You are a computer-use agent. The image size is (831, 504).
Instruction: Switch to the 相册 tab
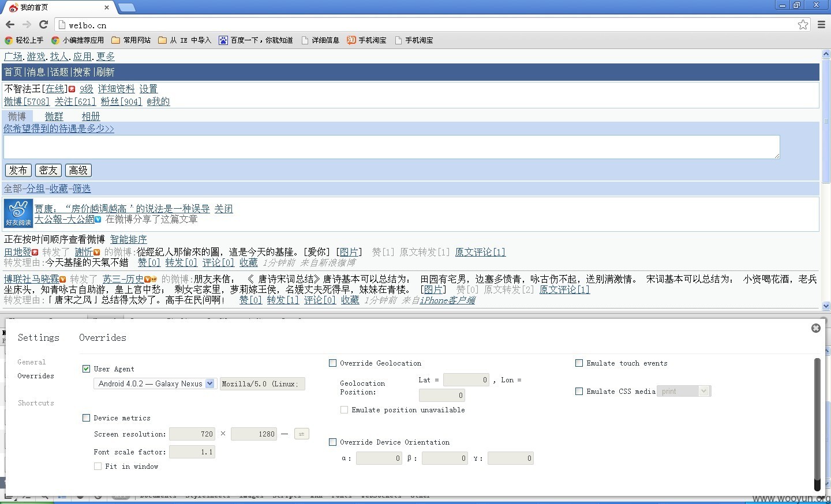(91, 116)
